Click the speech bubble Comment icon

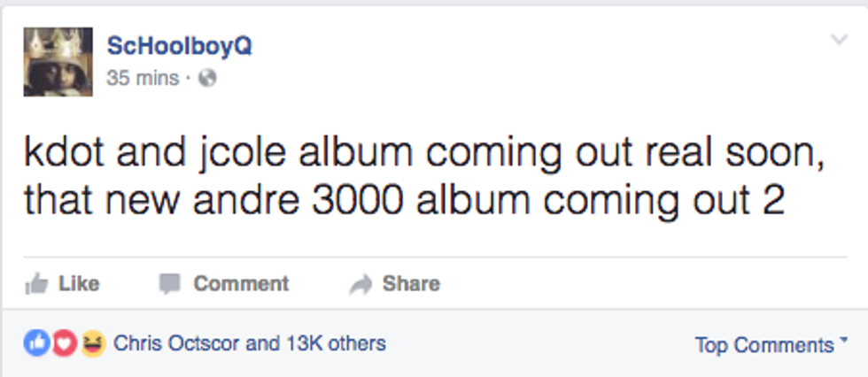pyautogui.click(x=169, y=284)
